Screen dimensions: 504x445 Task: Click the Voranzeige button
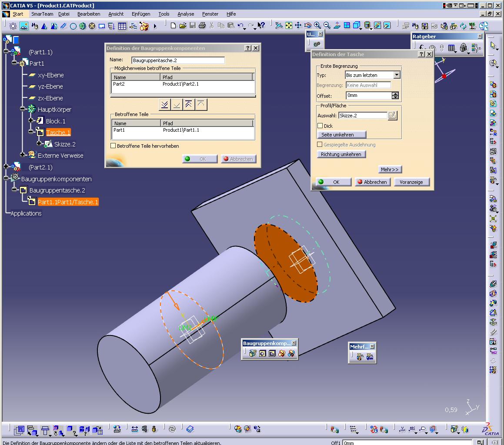(411, 182)
